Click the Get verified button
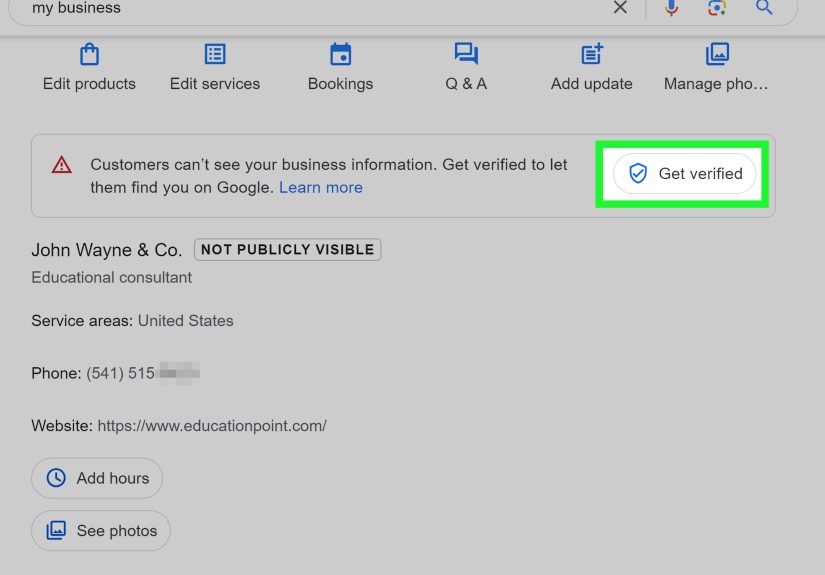Image resolution: width=825 pixels, height=575 pixels. (685, 174)
